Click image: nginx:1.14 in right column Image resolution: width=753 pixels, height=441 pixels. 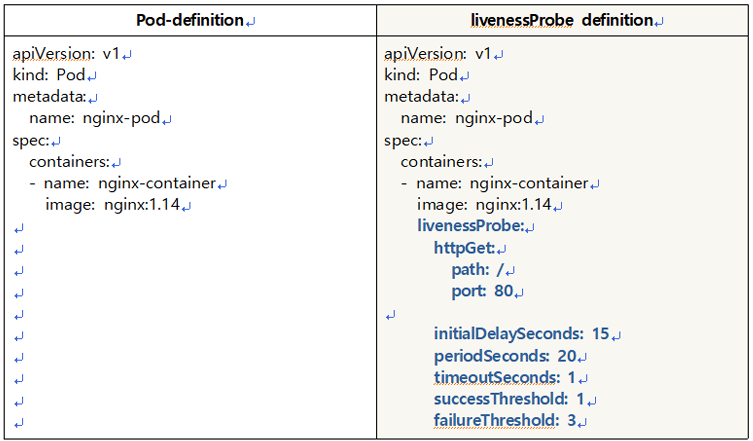tap(484, 205)
